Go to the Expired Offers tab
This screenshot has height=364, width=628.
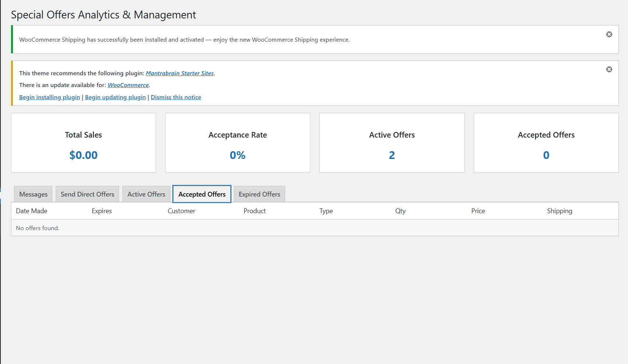259,194
